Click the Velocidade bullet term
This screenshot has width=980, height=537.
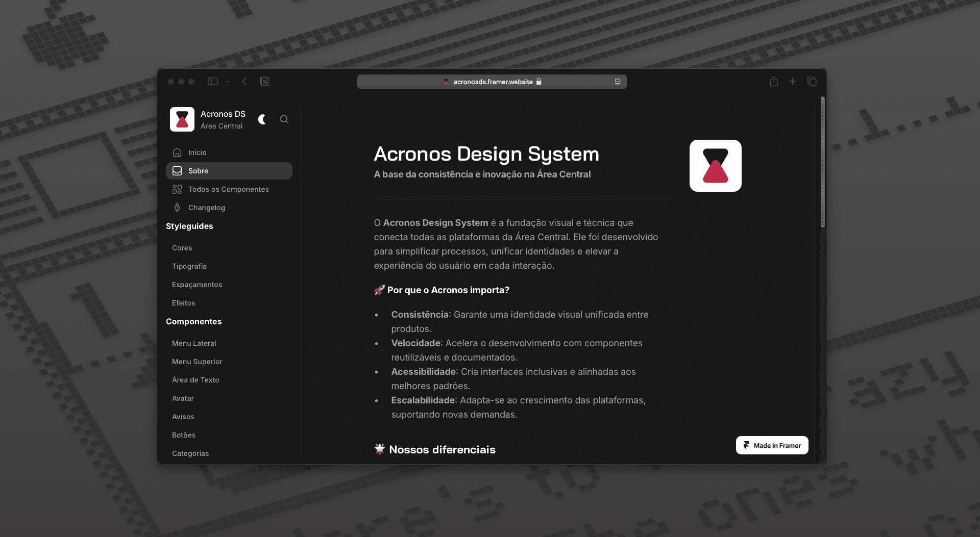(415, 343)
